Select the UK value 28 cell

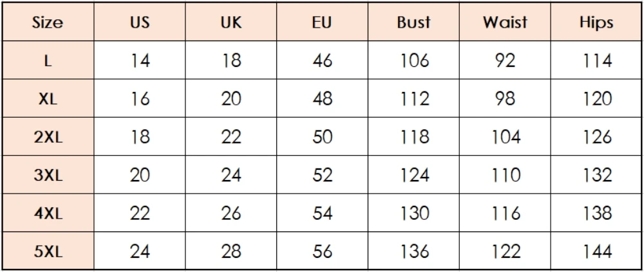click(231, 251)
